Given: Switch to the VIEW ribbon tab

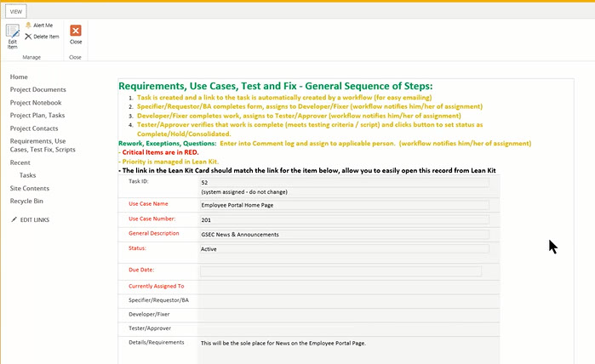Looking at the screenshot, I should pyautogui.click(x=14, y=14).
